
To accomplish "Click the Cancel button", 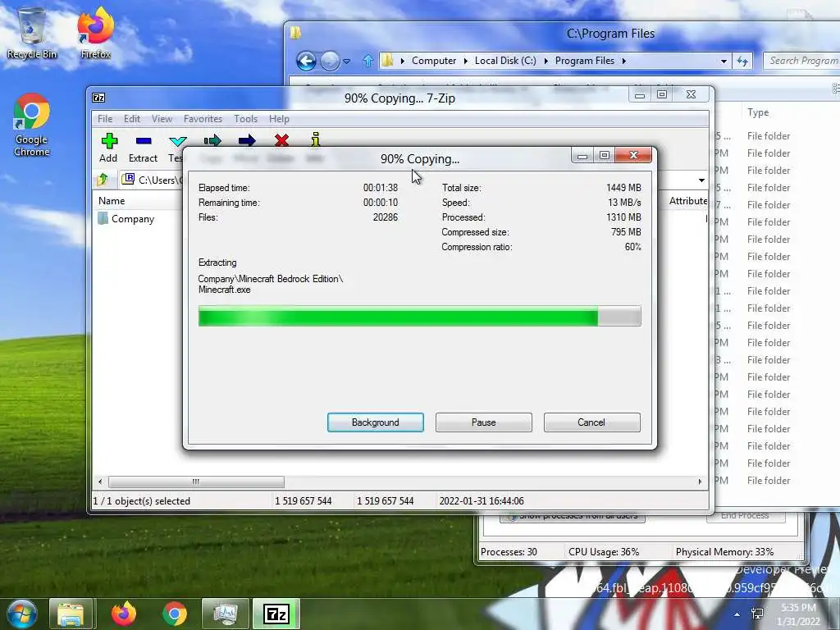I will click(x=591, y=422).
